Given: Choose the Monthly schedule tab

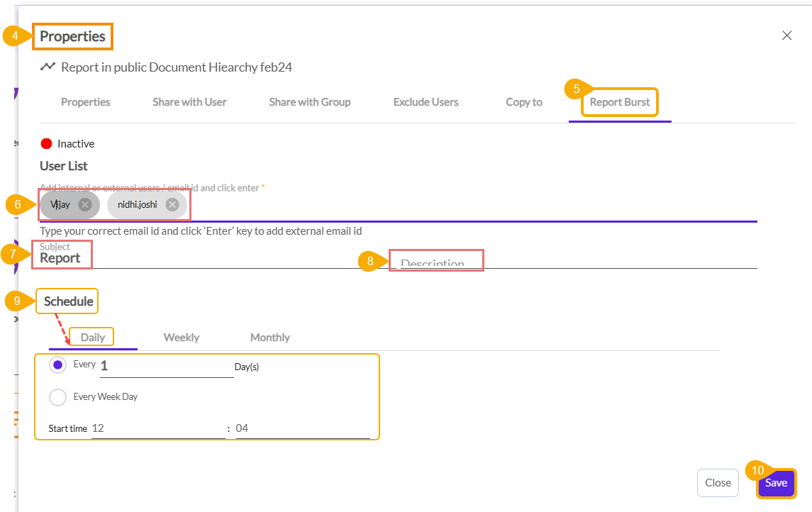Looking at the screenshot, I should (270, 338).
